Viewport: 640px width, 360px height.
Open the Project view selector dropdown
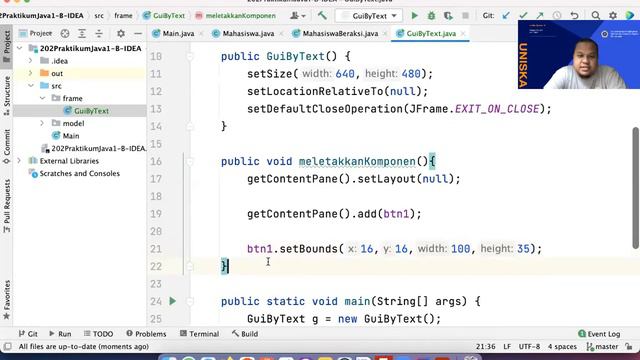coord(36,33)
